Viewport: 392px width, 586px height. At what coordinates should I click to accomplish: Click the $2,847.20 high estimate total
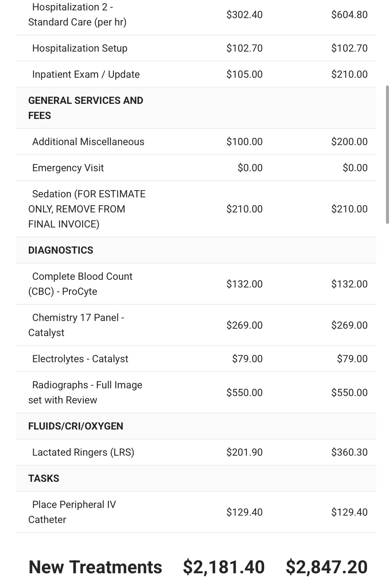pyautogui.click(x=327, y=567)
